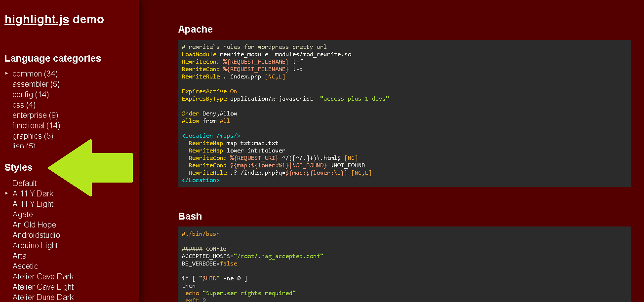Click the ExpiresActive On code line
This screenshot has height=302, width=644.
coord(209,91)
